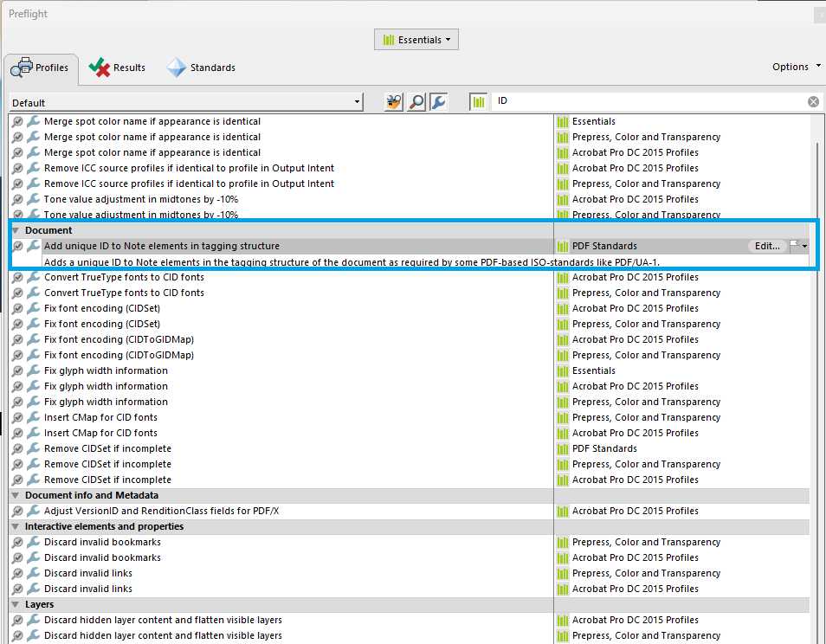Select Insert CMap for CID fonts fixup
This screenshot has width=826, height=644.
[x=100, y=417]
